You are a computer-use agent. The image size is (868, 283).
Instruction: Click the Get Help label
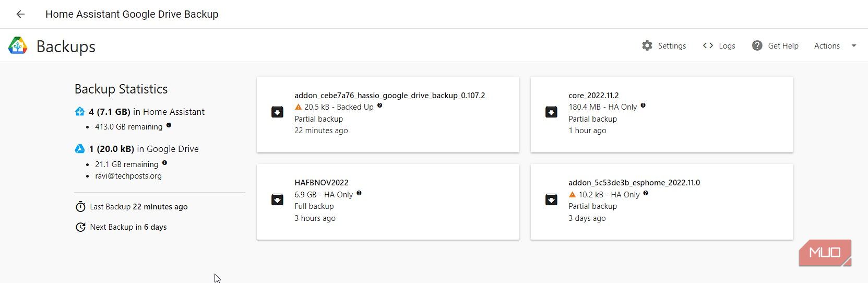click(x=783, y=46)
